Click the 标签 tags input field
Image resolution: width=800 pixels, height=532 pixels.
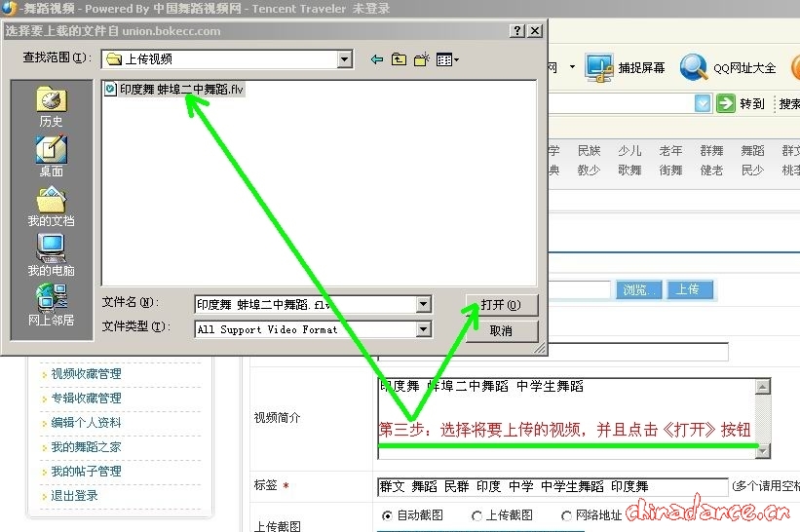552,486
